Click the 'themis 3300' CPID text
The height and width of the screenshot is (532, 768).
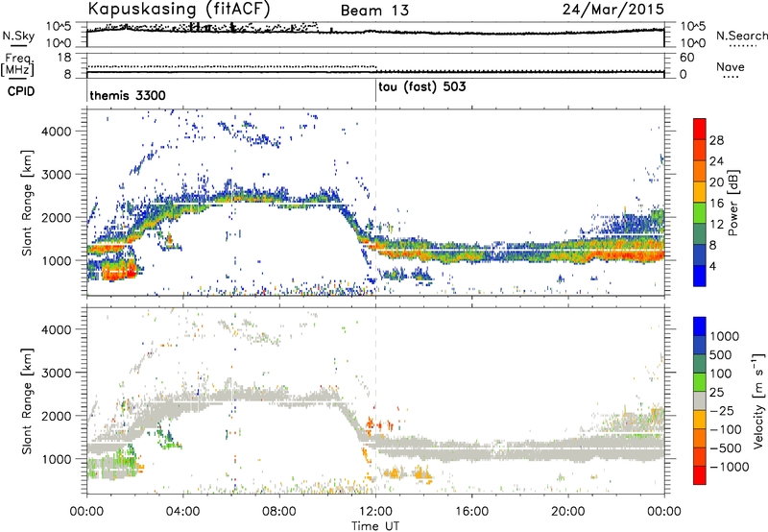tap(128, 95)
